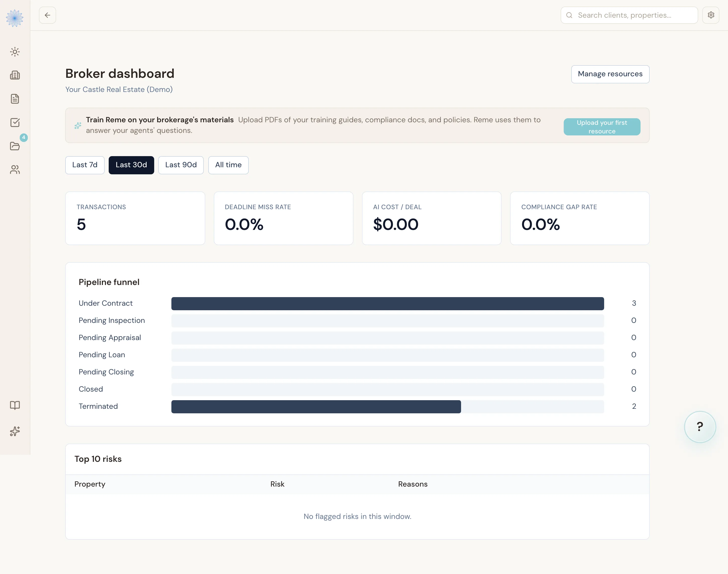
Task: Click 'Under Contract' stage label
Action: point(106,303)
